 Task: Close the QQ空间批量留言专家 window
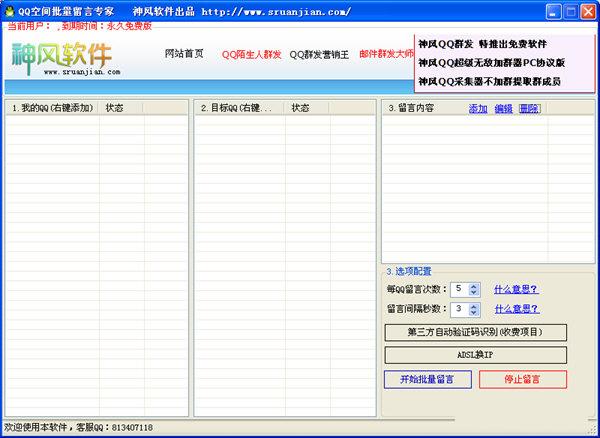pos(588,12)
